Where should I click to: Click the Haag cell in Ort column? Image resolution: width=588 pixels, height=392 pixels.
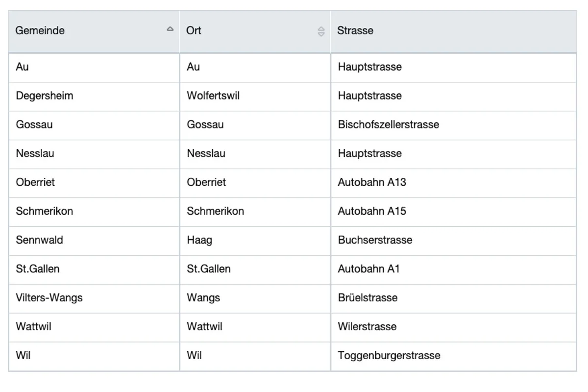pos(255,241)
